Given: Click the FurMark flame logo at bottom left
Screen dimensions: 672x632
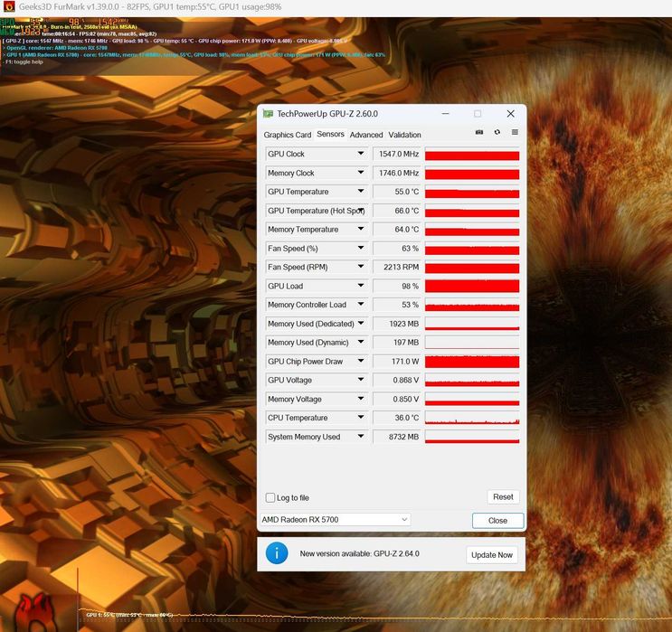Looking at the screenshot, I should tap(36, 612).
